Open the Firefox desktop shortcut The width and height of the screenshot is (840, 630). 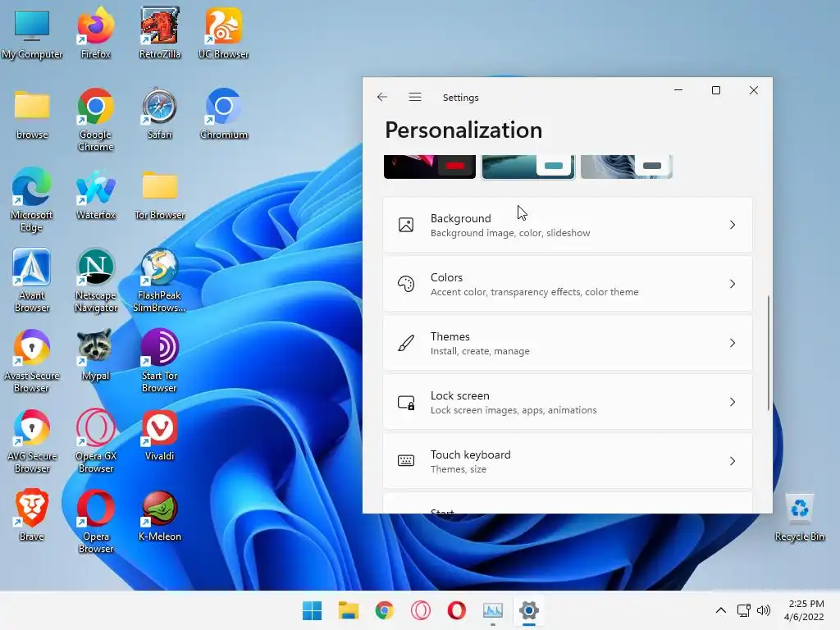pyautogui.click(x=95, y=33)
